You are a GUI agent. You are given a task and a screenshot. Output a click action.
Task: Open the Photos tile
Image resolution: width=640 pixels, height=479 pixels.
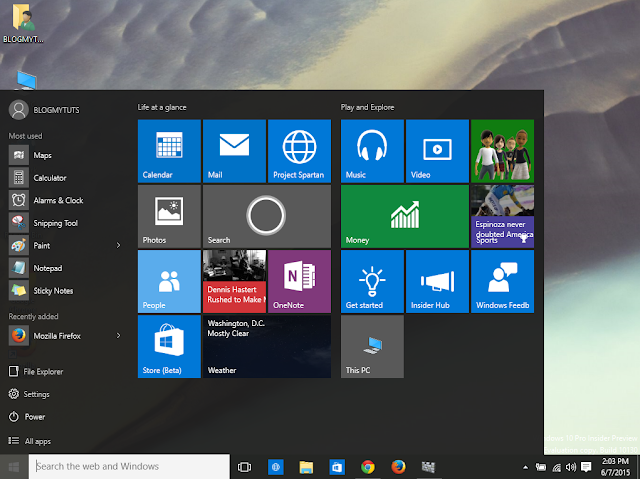169,216
